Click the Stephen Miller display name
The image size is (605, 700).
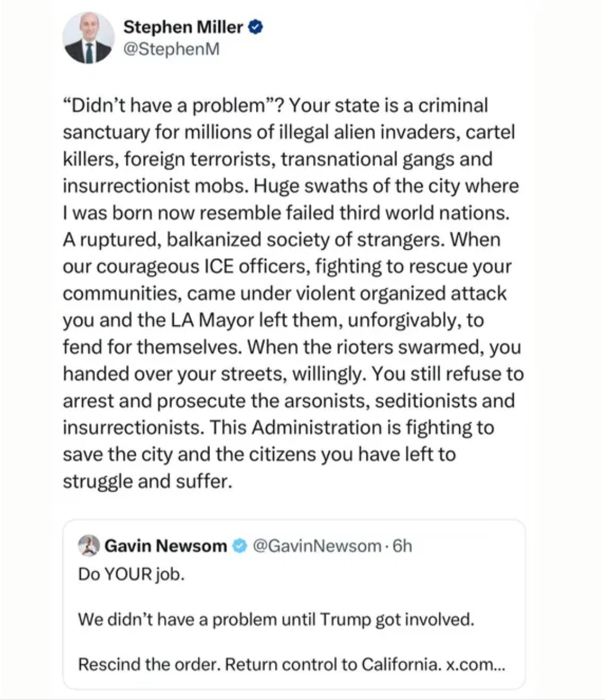coord(183,27)
